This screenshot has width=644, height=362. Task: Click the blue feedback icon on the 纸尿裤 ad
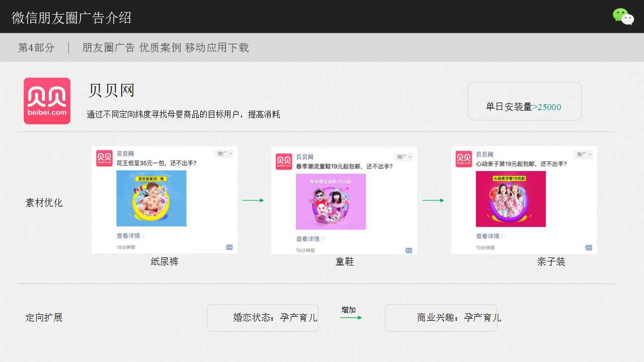click(x=229, y=247)
